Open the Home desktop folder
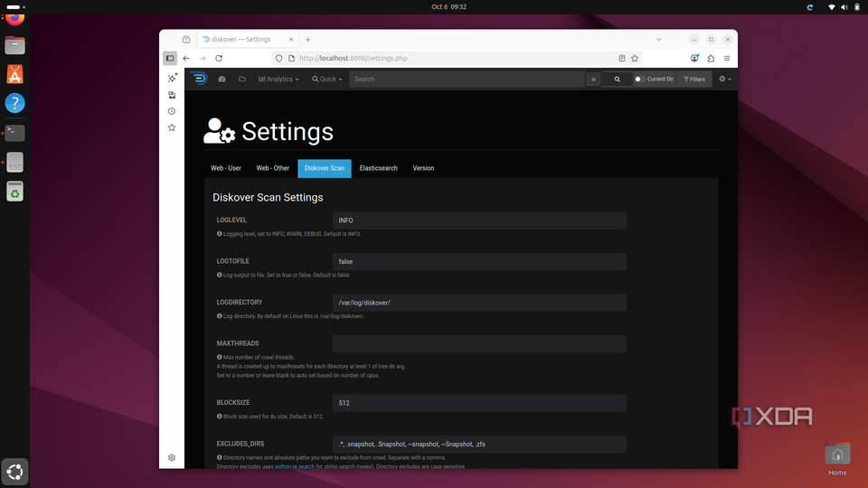The height and width of the screenshot is (488, 868). (837, 459)
